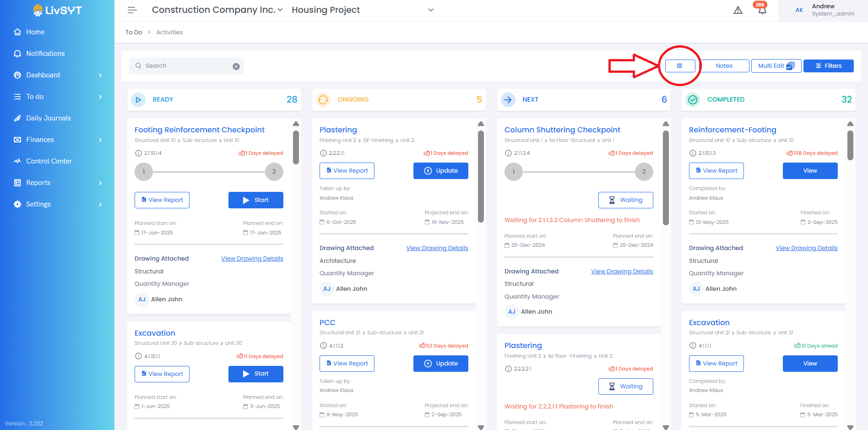Screen dimensions: 868x430
Task: Click the Multi Edit button
Action: tap(776, 66)
